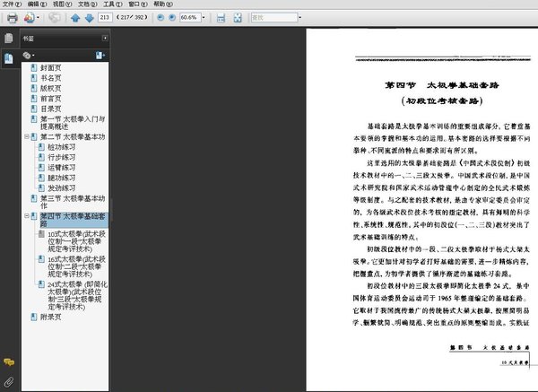Click the Print icon in toolbar

point(13,18)
